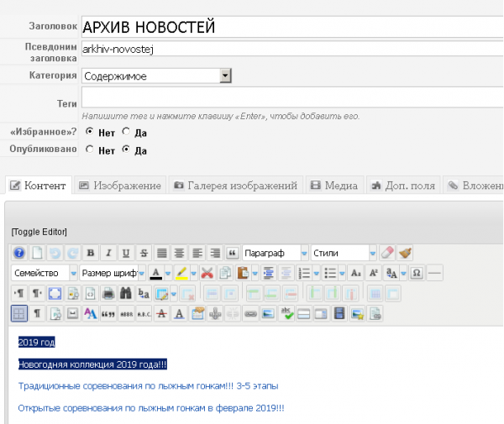This screenshot has height=424, width=504.
Task: Paste from clipboard
Action: click(x=243, y=274)
